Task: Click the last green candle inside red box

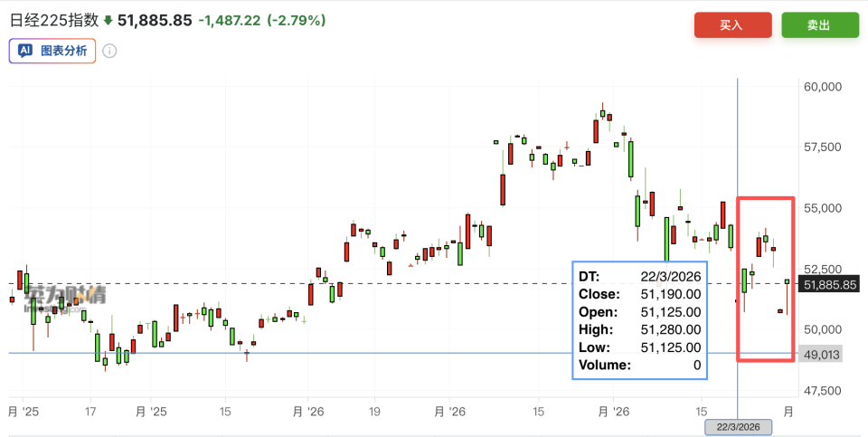Action: (x=787, y=281)
